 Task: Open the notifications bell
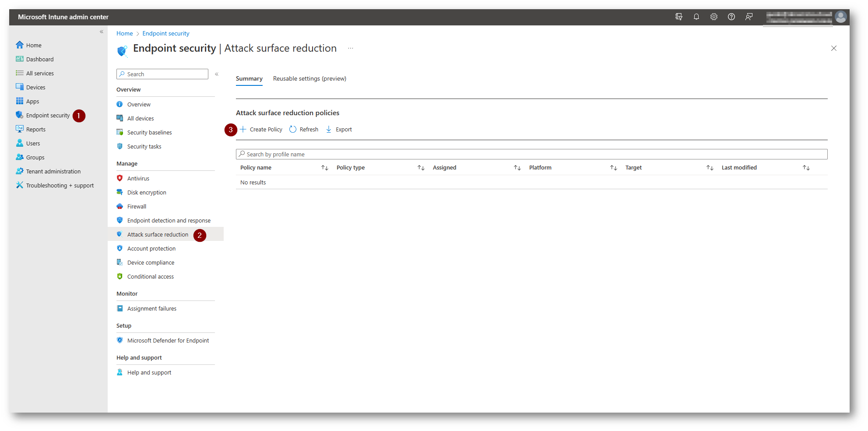click(x=696, y=17)
